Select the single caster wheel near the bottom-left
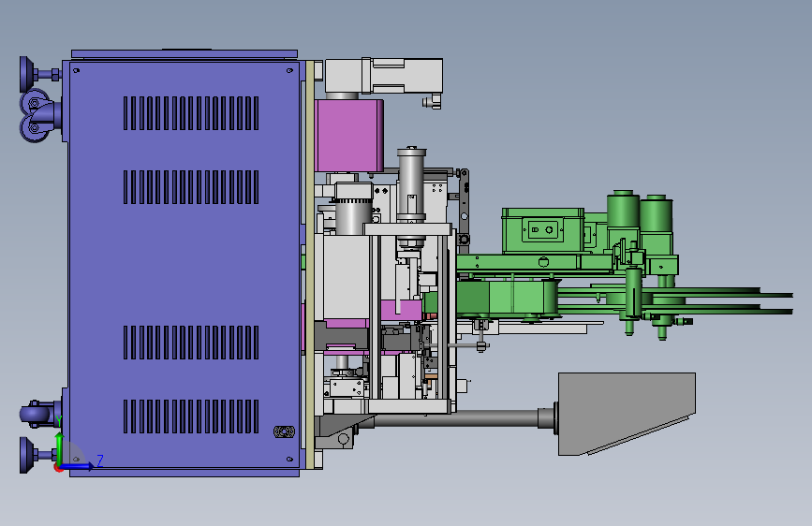This screenshot has width=812, height=526. point(38,415)
